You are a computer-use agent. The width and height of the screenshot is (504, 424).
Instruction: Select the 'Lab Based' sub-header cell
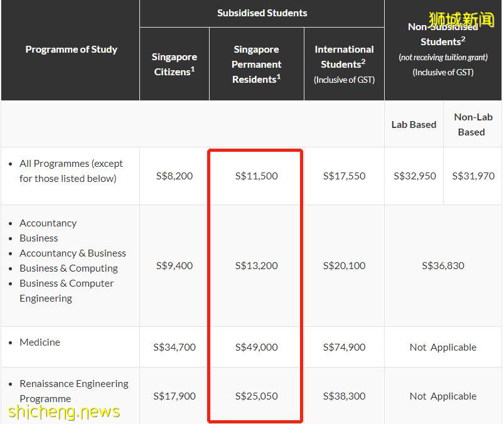point(414,124)
